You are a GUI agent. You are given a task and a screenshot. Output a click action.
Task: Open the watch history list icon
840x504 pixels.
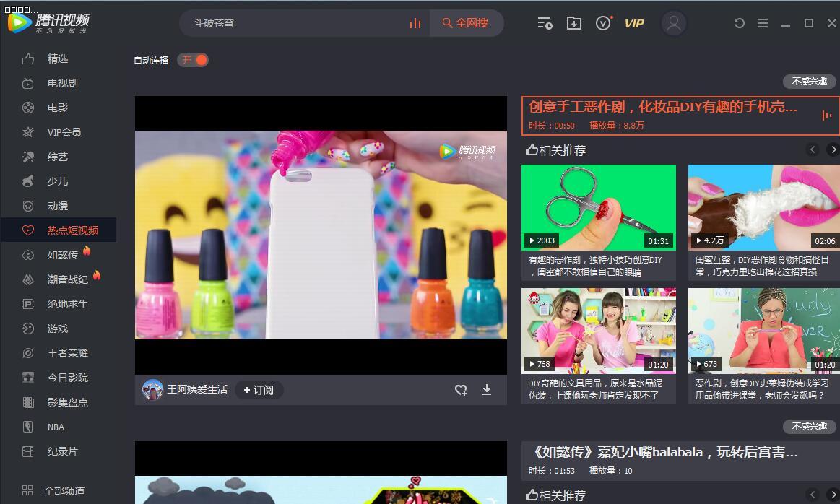click(545, 23)
